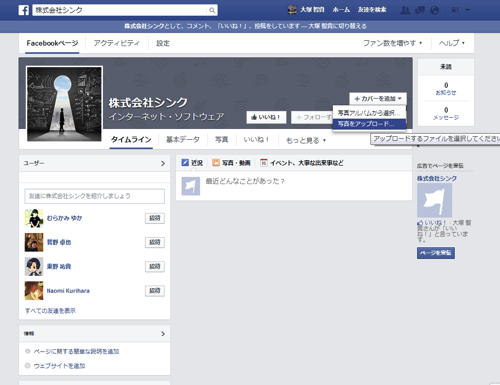Viewport: 500px width, 385px height.
Task: Open メッセージ count in sidebar
Action: [446, 114]
